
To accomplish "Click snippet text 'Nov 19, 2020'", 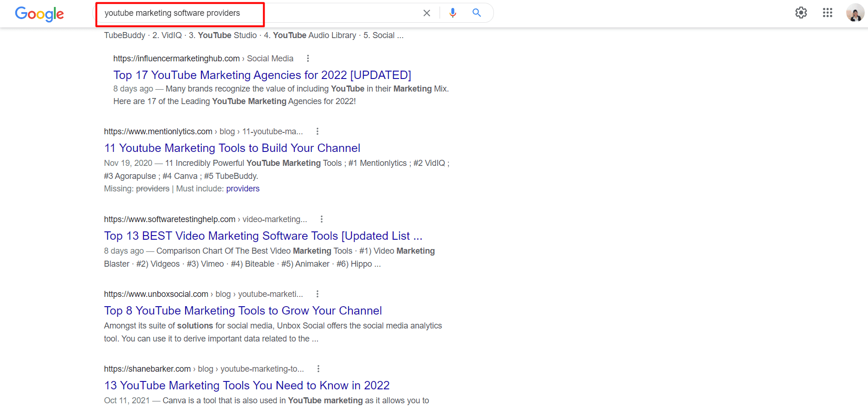I will [x=128, y=163].
